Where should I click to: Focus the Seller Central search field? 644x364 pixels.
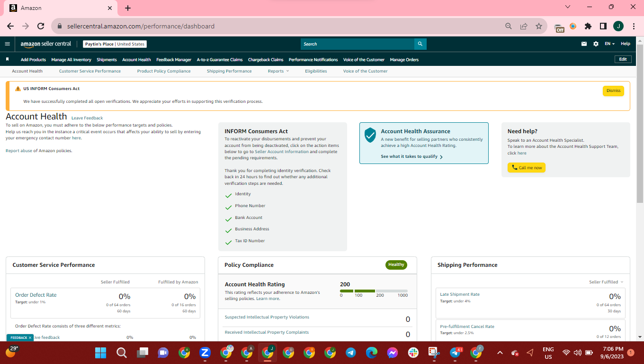pyautogui.click(x=358, y=44)
